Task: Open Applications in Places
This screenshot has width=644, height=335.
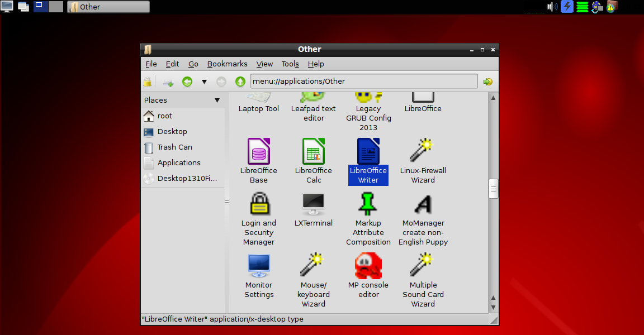Action: click(183, 163)
